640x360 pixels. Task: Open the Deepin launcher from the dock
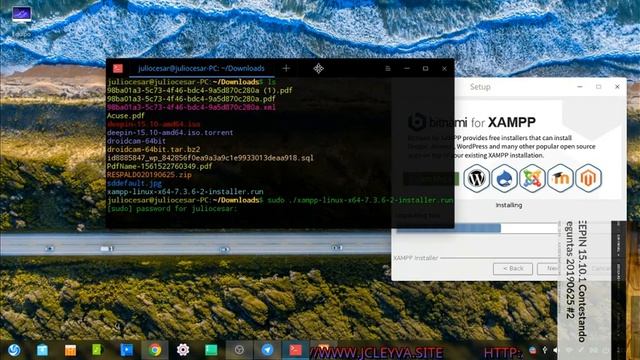14,350
